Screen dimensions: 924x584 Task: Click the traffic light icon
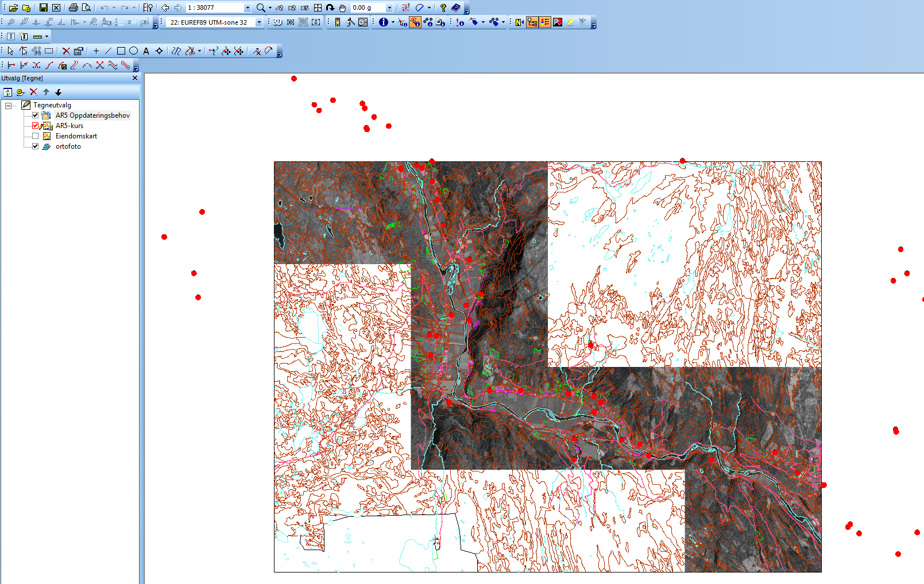click(338, 22)
